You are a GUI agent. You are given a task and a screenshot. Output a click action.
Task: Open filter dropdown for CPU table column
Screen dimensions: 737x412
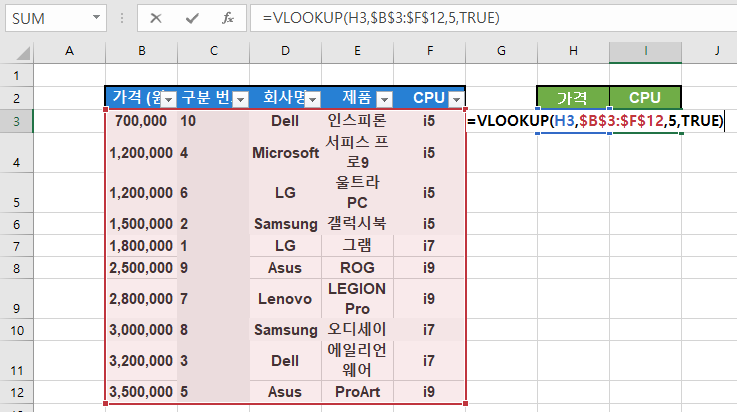pos(456,99)
